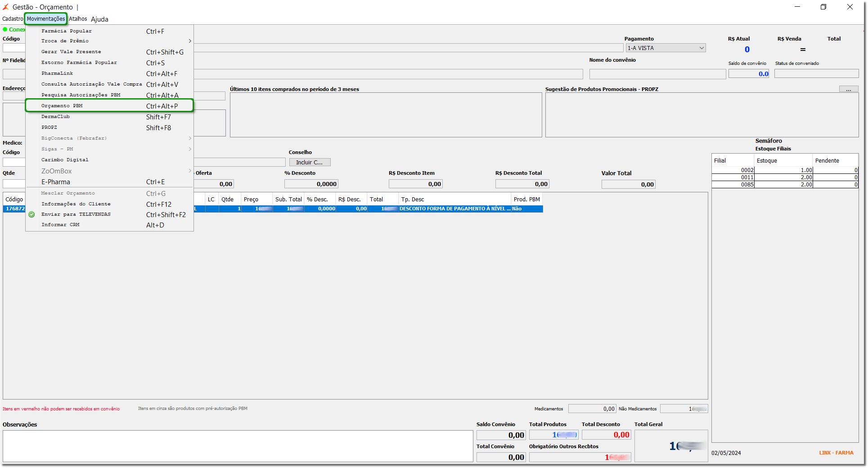Click the Gestão app icon in title bar
This screenshot has width=868, height=468.
[6, 7]
